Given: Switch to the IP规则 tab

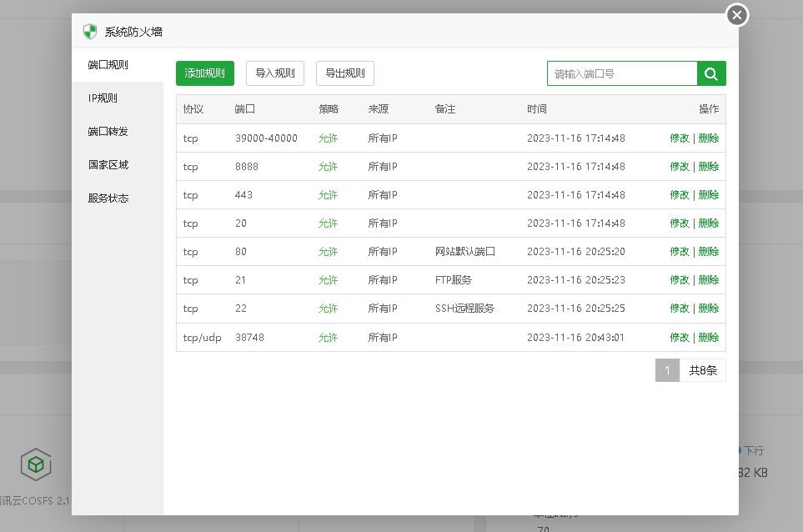Looking at the screenshot, I should [103, 98].
